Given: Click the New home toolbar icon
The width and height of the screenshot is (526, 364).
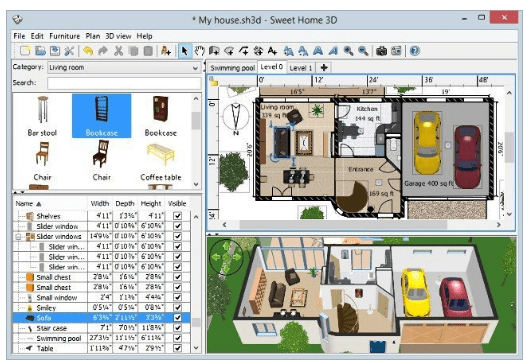Looking at the screenshot, I should (25, 51).
